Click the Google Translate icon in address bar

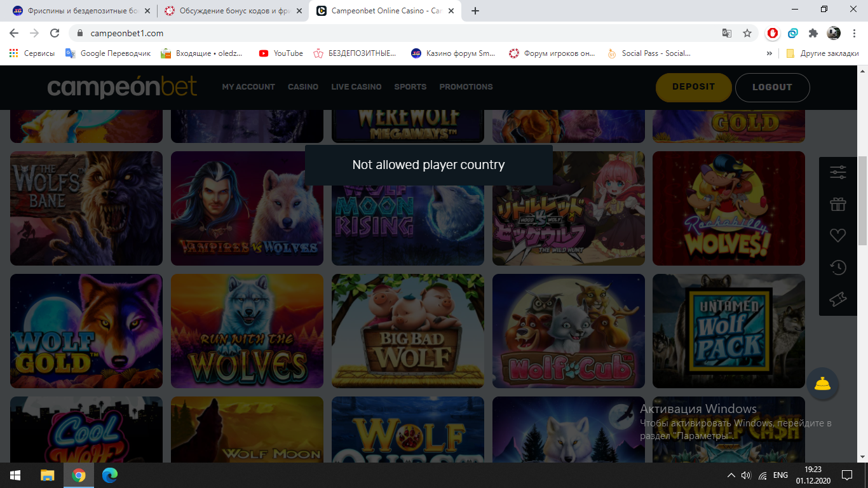pos(727,33)
